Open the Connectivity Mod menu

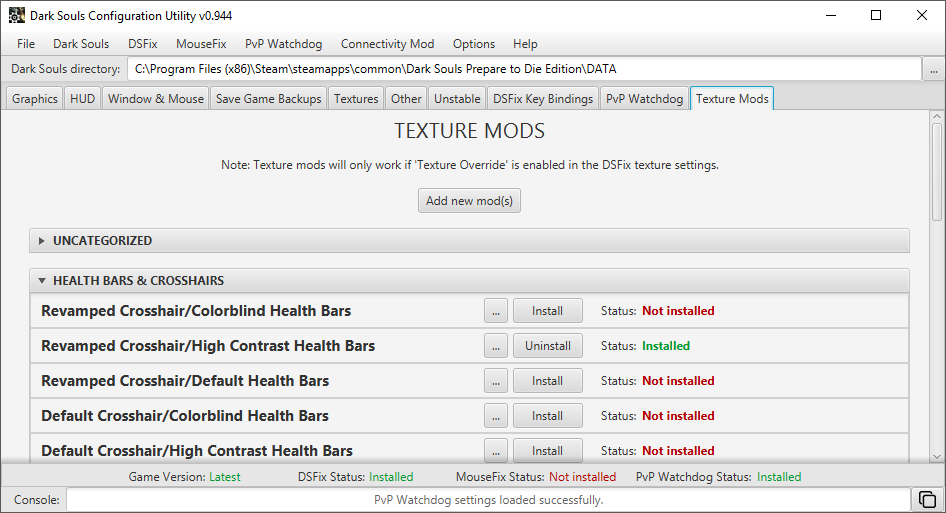coord(387,44)
